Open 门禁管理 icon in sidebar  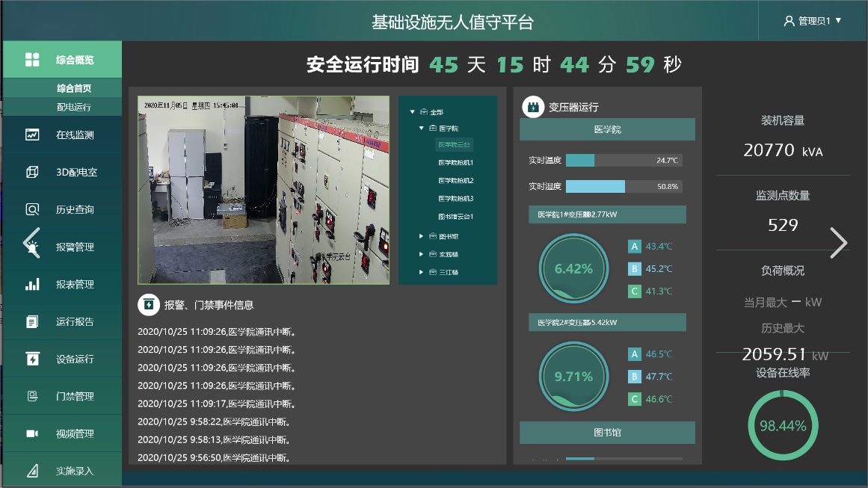(x=32, y=397)
